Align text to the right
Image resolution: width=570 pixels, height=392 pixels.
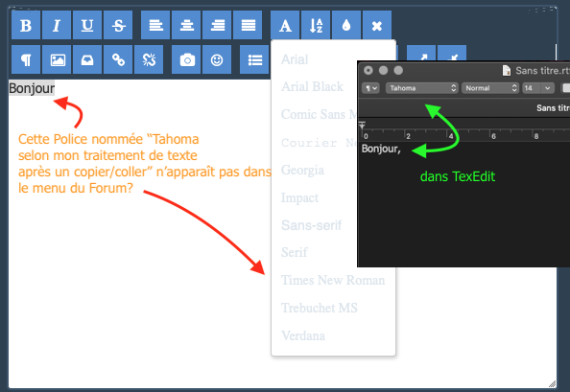[x=217, y=25]
